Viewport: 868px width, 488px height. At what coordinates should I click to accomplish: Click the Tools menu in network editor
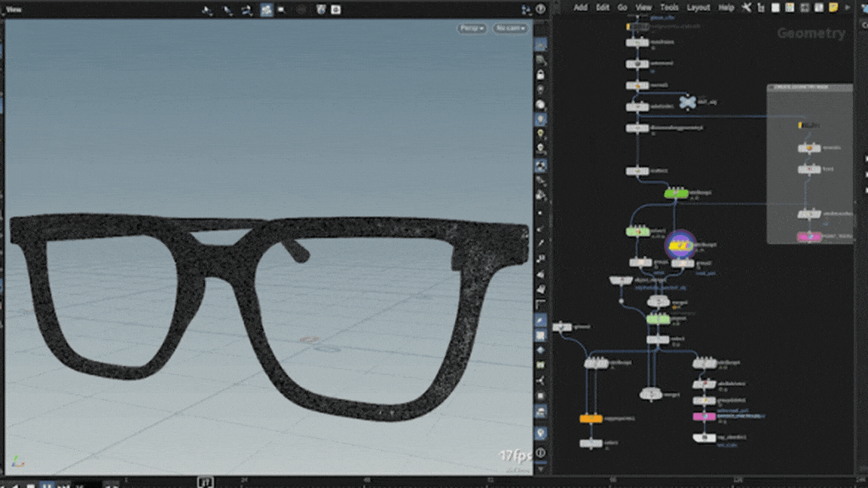pyautogui.click(x=669, y=8)
